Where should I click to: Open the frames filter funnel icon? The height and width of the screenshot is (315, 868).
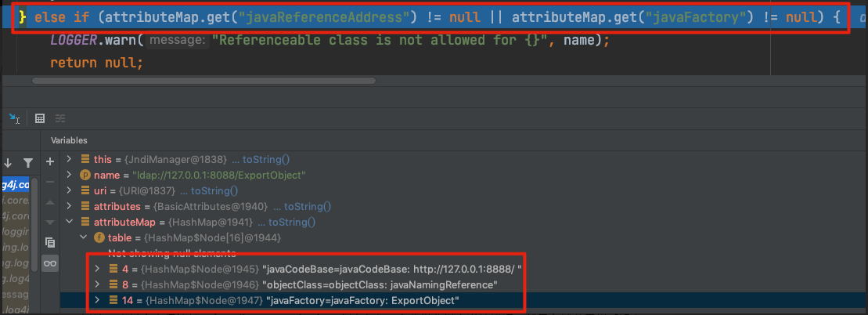[x=28, y=162]
